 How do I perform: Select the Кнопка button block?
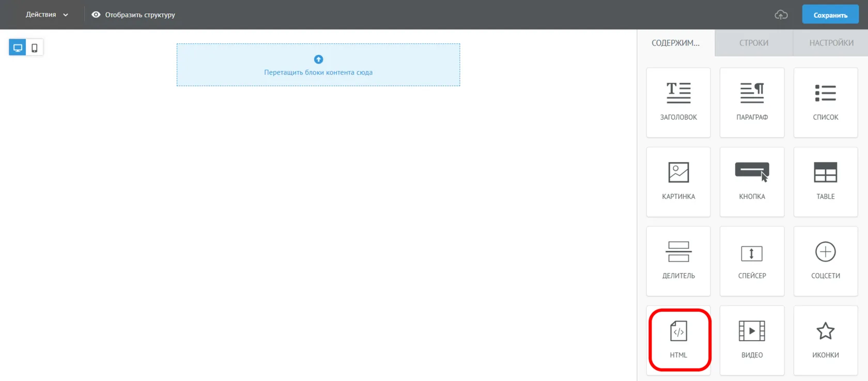click(752, 182)
